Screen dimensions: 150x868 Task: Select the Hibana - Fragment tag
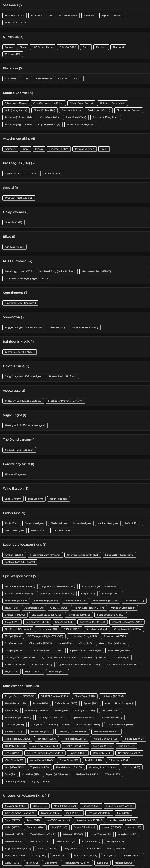pyautogui.click(x=16, y=474)
